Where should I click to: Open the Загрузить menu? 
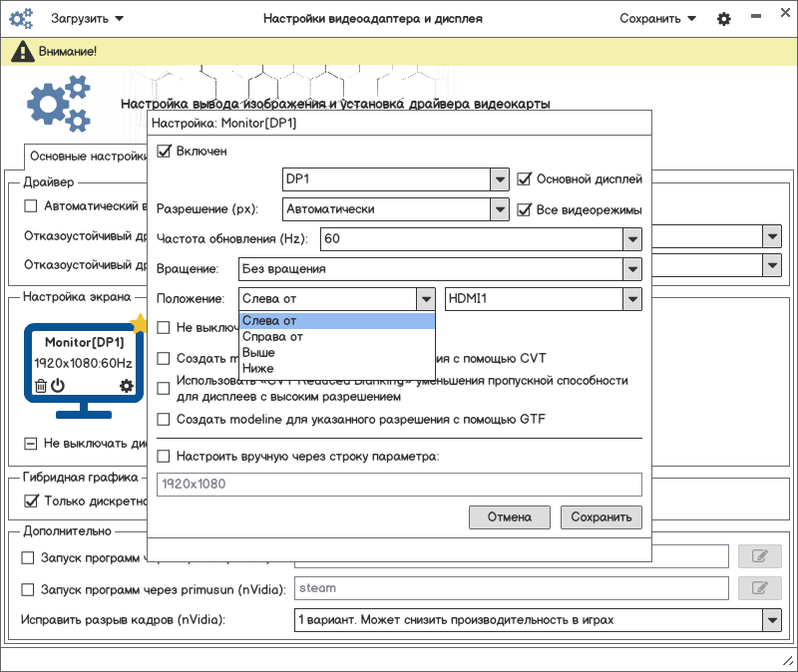click(x=87, y=19)
